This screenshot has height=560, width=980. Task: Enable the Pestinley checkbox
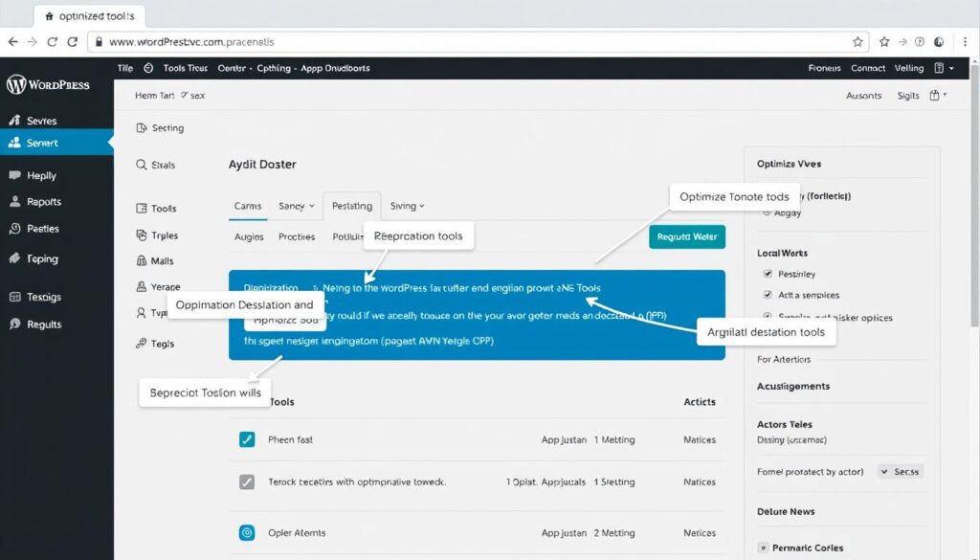767,273
